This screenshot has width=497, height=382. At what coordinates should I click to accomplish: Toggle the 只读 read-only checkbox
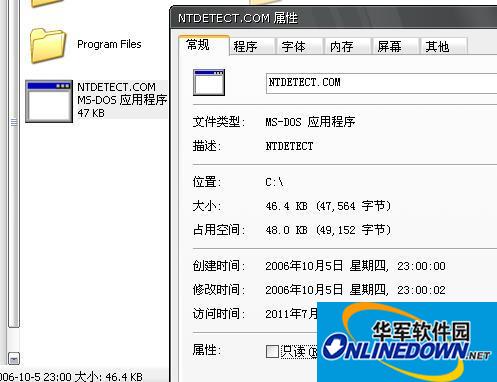pos(272,351)
